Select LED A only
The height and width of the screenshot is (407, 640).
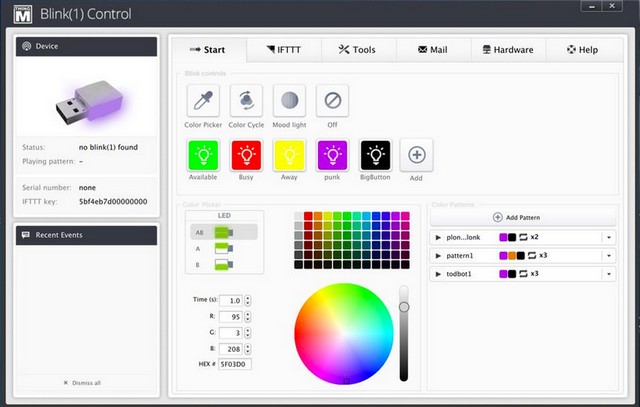(221, 248)
